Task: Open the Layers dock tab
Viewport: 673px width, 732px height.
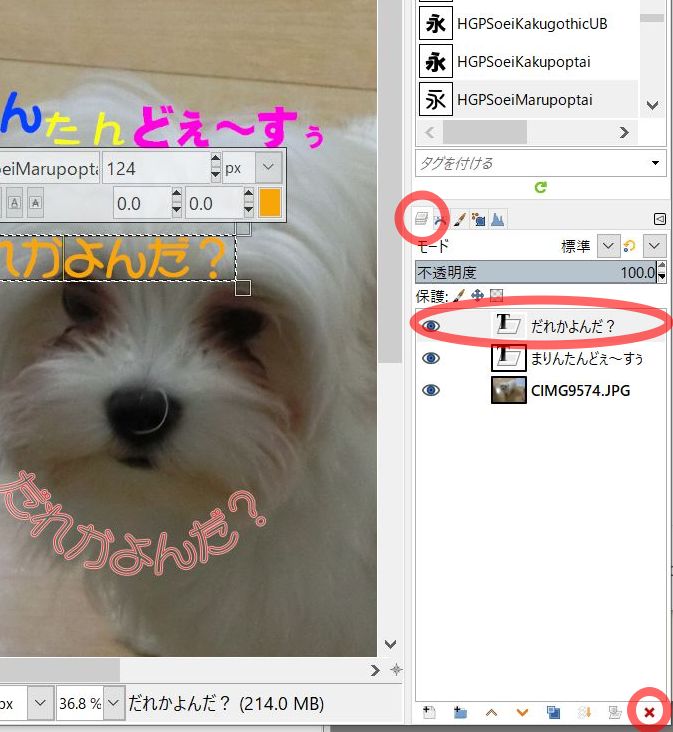Action: coord(421,218)
